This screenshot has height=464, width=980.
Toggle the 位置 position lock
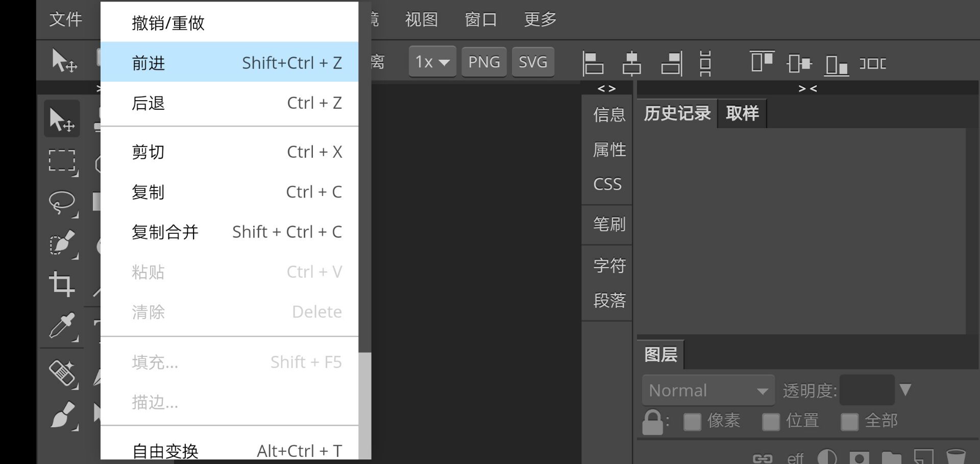coord(772,421)
